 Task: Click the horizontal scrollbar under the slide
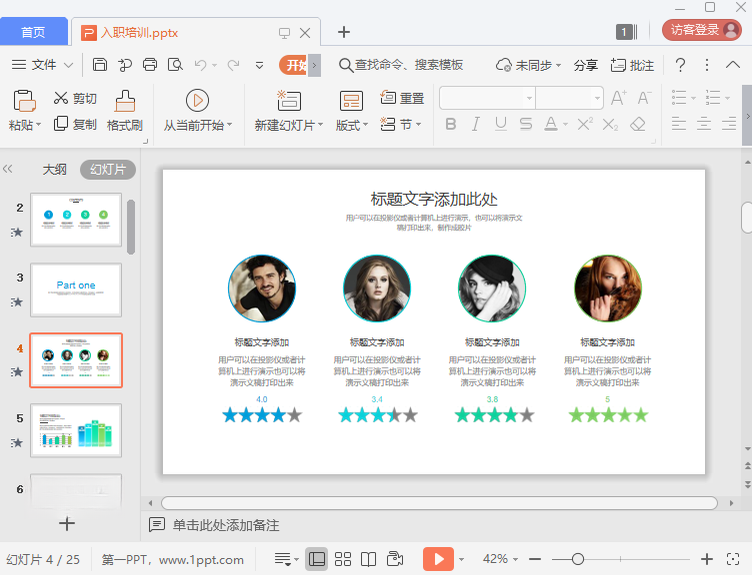click(x=439, y=503)
